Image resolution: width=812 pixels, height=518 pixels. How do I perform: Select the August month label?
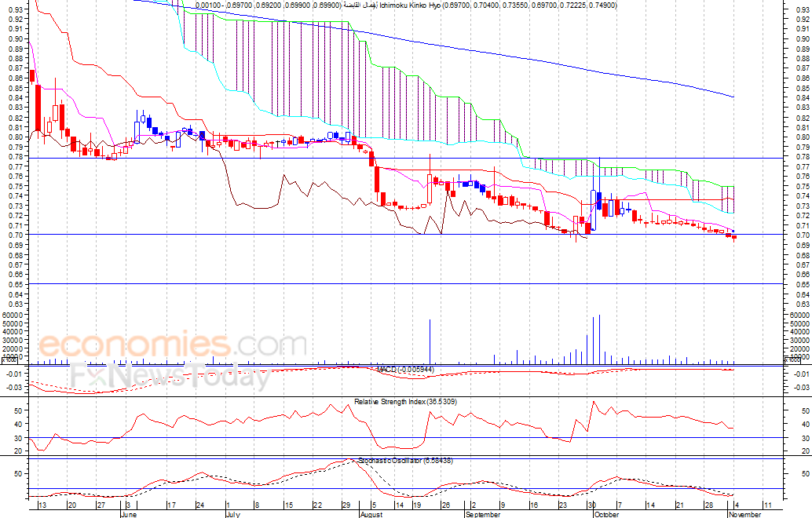coord(371,514)
